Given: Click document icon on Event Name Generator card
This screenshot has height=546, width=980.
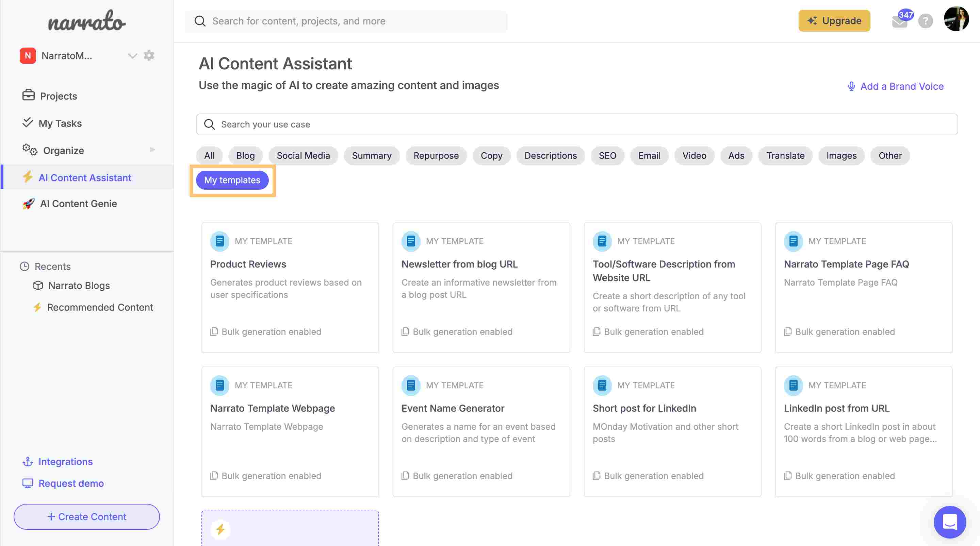Looking at the screenshot, I should point(411,385).
